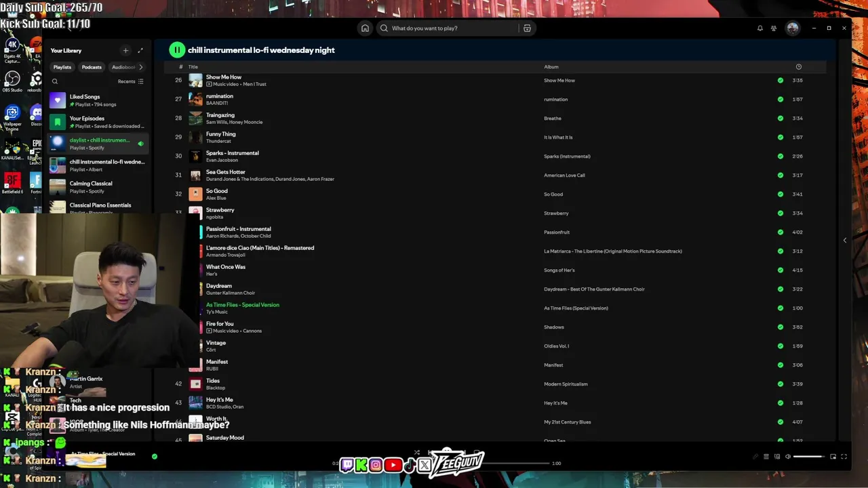Open the mini player icon
Screen dimensions: 868x488
[x=833, y=457]
